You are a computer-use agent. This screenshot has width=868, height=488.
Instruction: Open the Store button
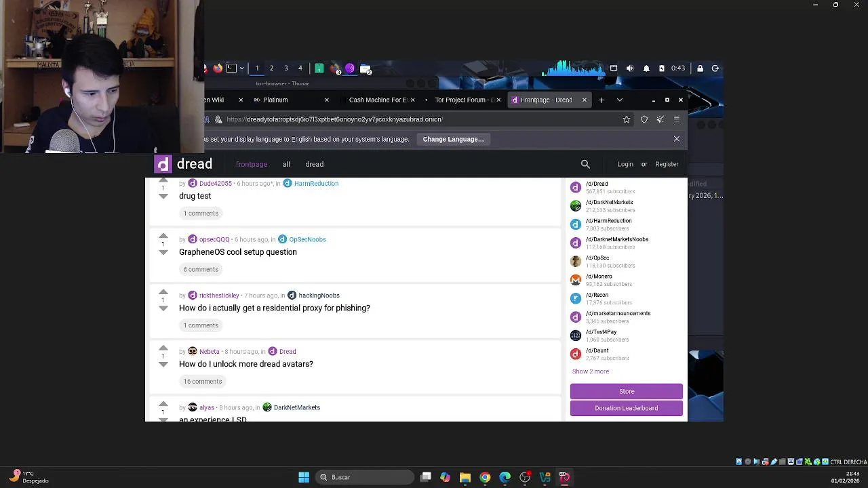[627, 391]
